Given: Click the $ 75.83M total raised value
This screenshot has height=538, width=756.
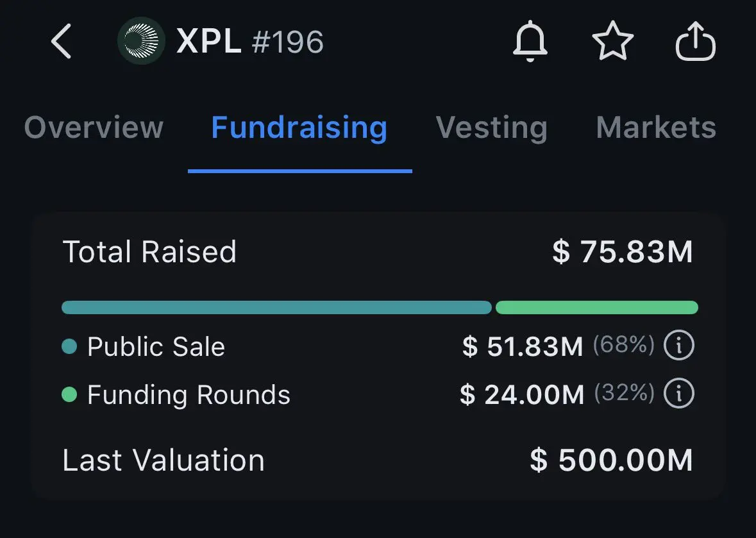Looking at the screenshot, I should (622, 252).
